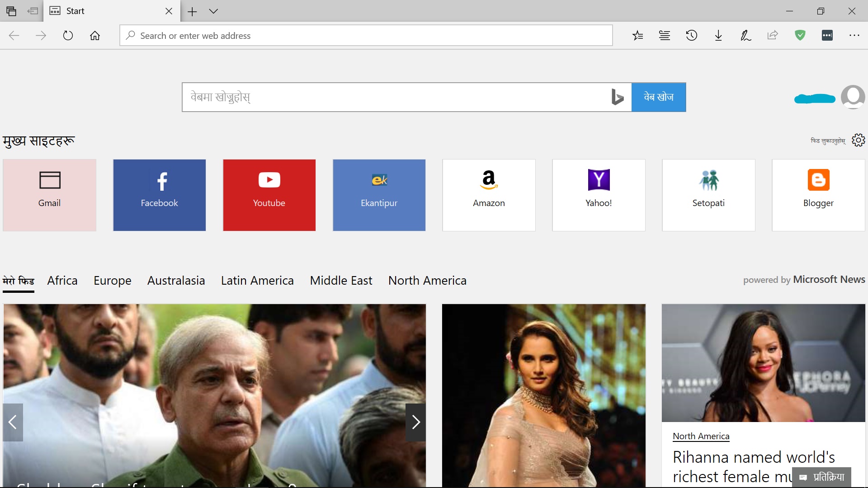This screenshot has height=488, width=868.
Task: Restore down the browser window
Action: (821, 11)
